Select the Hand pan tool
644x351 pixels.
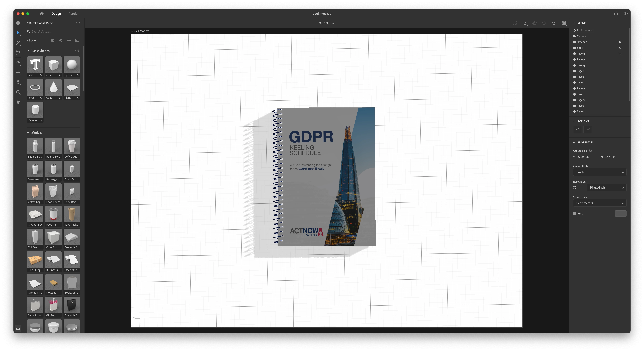pyautogui.click(x=18, y=102)
